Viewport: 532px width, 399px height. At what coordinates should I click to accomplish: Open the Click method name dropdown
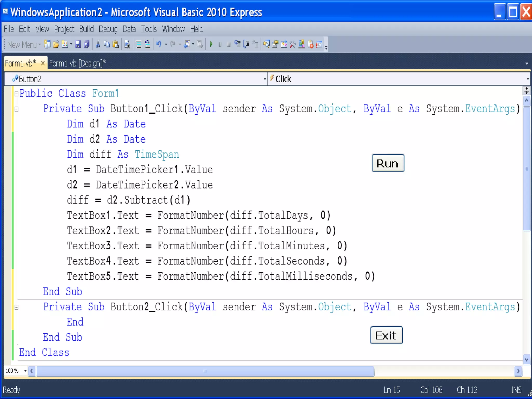point(527,79)
